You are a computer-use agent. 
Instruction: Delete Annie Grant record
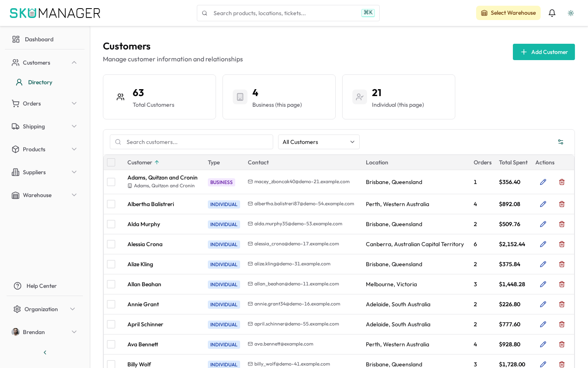coord(562,304)
